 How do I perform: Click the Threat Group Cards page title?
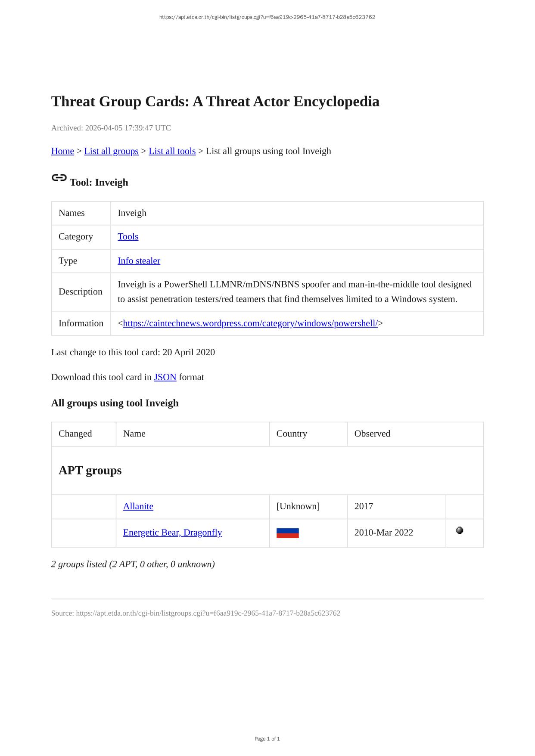[215, 102]
